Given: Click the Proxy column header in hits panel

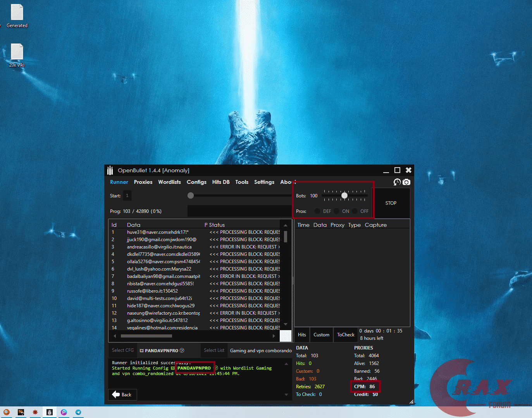Looking at the screenshot, I should (x=337, y=225).
